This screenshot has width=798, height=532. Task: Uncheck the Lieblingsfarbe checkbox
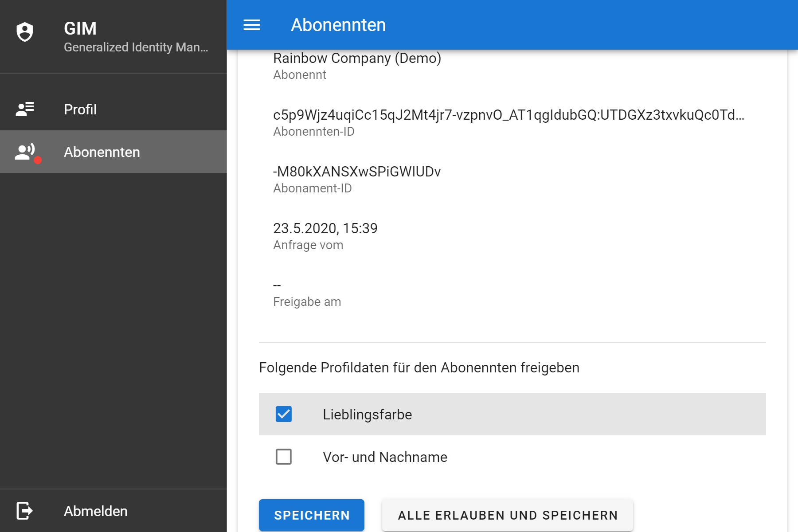(x=284, y=414)
